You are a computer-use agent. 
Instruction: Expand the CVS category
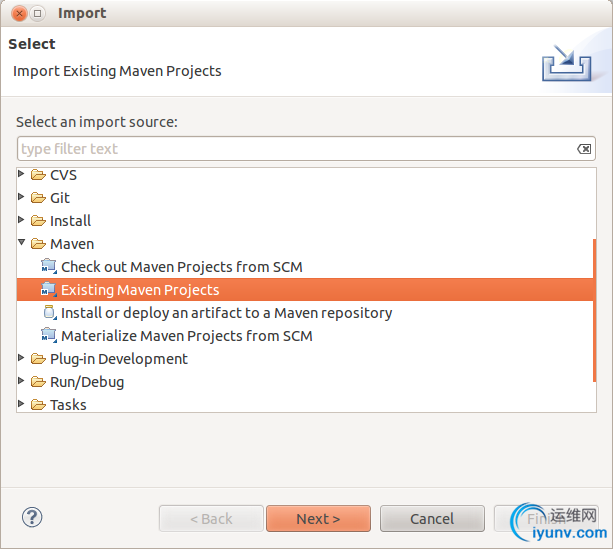point(22,175)
